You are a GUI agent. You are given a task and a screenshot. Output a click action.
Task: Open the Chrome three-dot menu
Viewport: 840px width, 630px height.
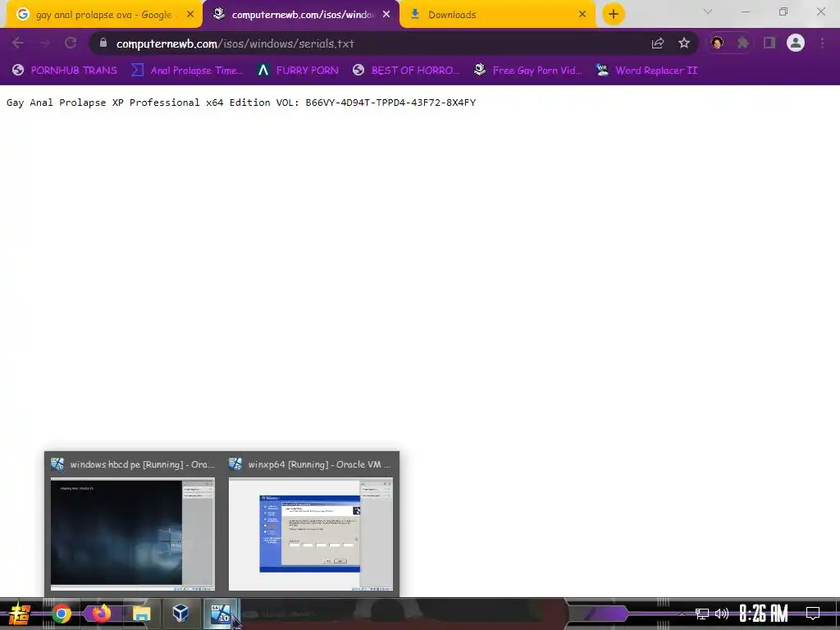[x=822, y=43]
